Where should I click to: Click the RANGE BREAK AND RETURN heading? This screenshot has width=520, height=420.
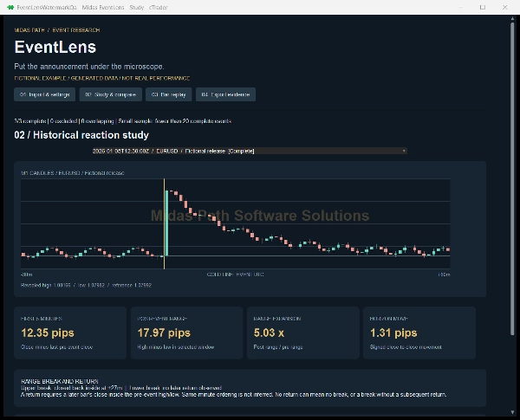click(60, 381)
